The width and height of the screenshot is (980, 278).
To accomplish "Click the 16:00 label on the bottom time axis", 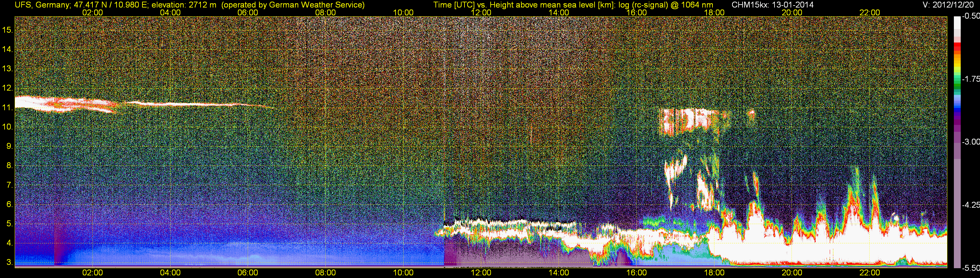I will pos(636,273).
